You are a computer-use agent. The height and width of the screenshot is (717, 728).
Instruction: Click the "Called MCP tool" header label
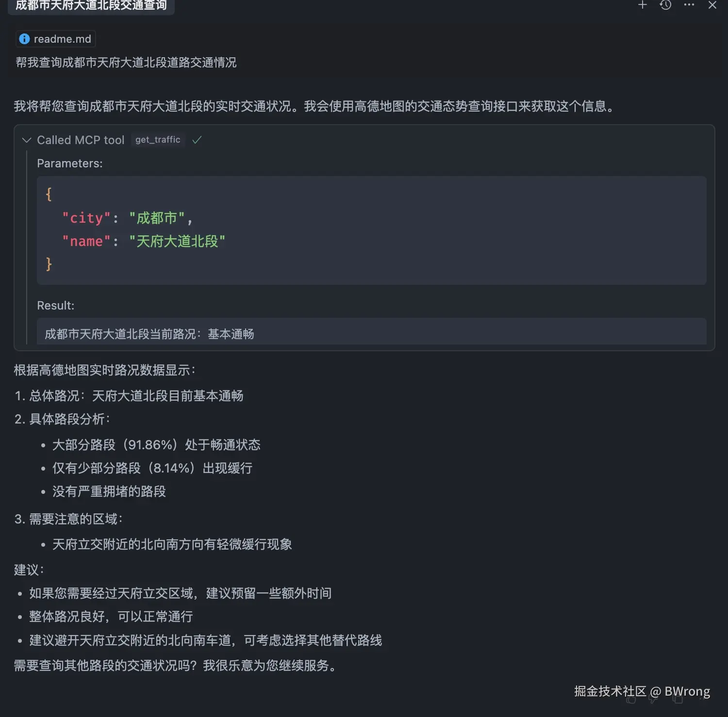coord(81,140)
